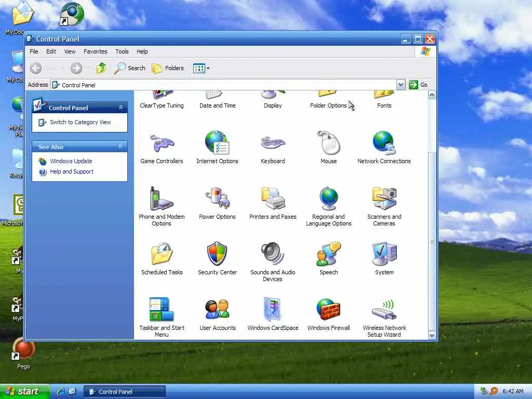Click the Go button

pos(418,85)
